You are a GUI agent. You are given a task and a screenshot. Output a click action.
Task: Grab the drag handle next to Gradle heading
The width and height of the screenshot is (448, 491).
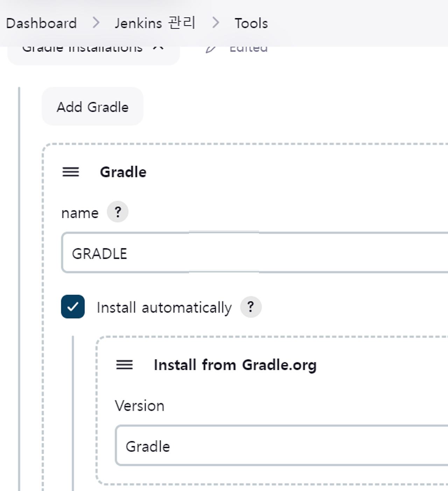[71, 172]
